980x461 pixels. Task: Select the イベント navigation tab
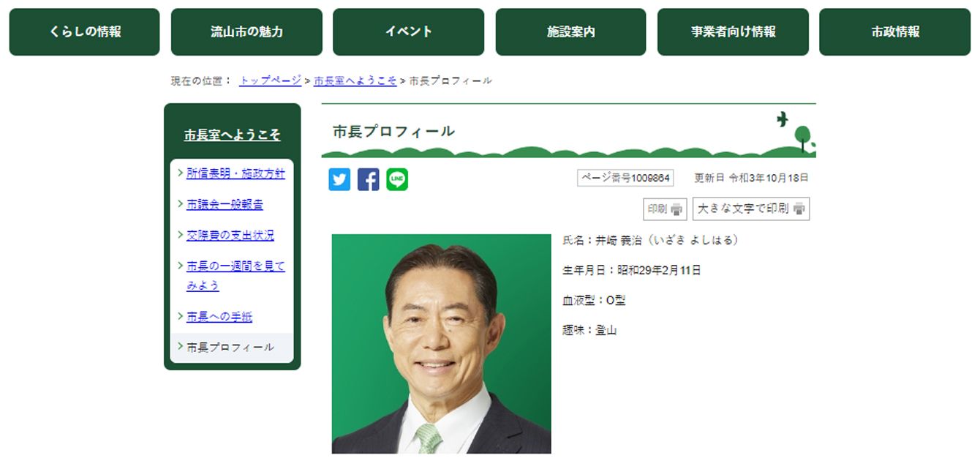coord(408,32)
